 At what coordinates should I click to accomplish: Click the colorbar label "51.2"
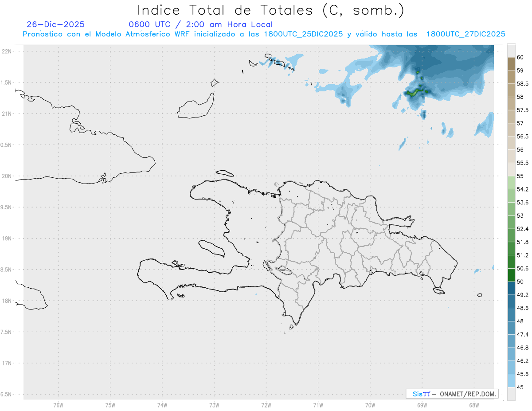(523, 255)
